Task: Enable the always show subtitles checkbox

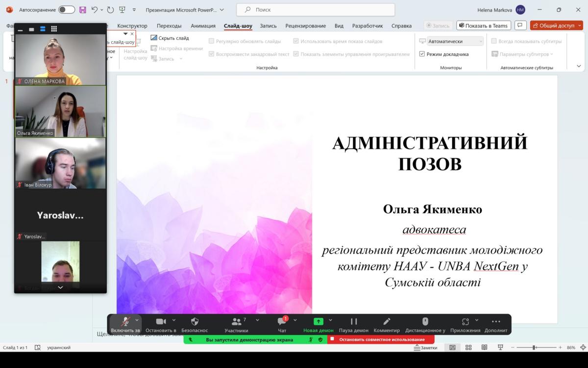Action: tap(494, 41)
